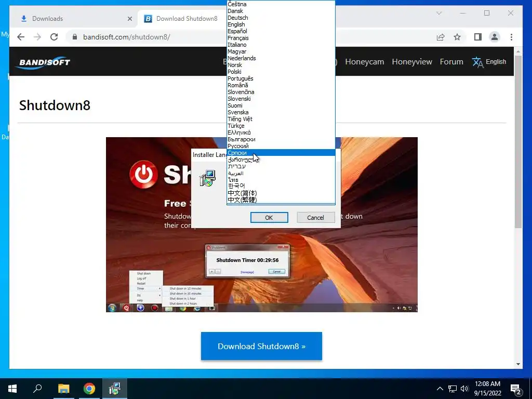Screen dimensions: 532x399
Task: Show hidden system tray icons
Action: [x=440, y=389]
